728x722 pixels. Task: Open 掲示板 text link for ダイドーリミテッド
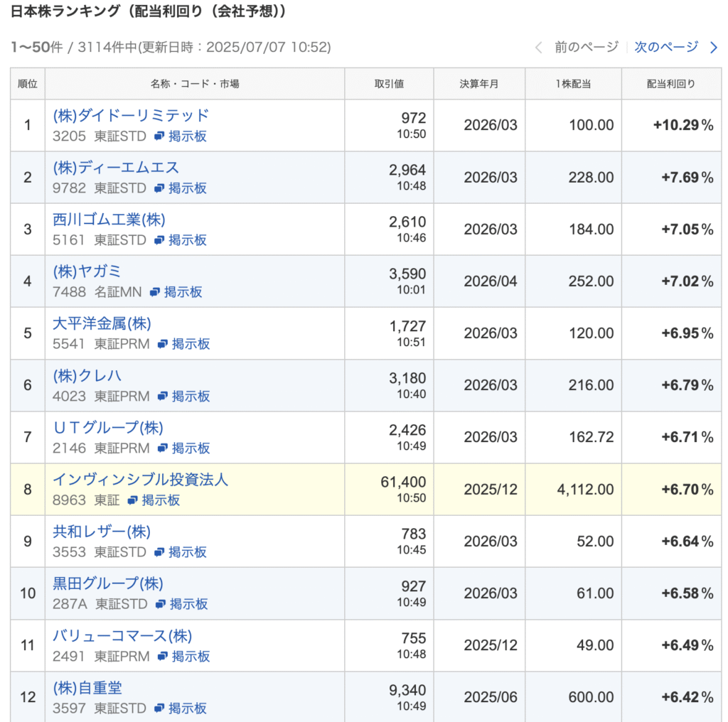pyautogui.click(x=188, y=136)
